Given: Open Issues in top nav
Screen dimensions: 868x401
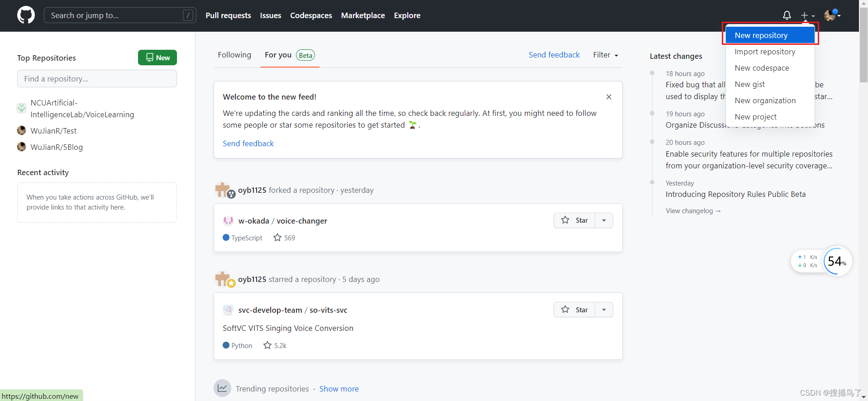Looking at the screenshot, I should pos(271,15).
